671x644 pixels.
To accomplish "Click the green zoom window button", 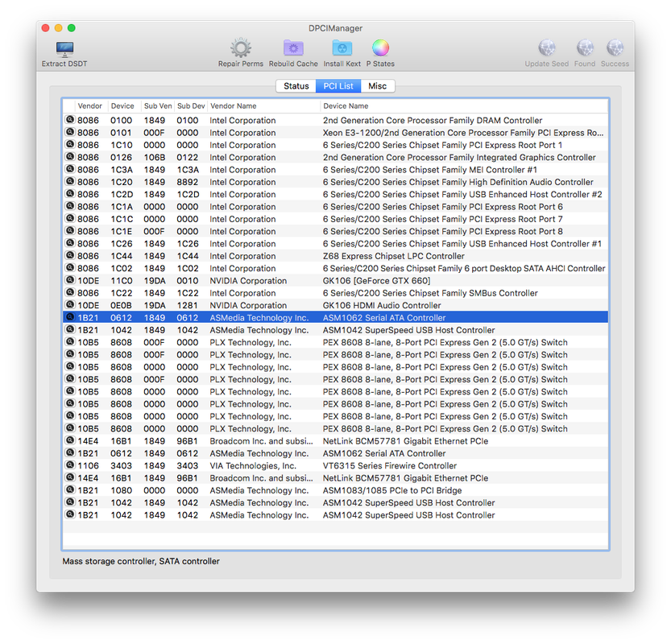I will click(72, 28).
